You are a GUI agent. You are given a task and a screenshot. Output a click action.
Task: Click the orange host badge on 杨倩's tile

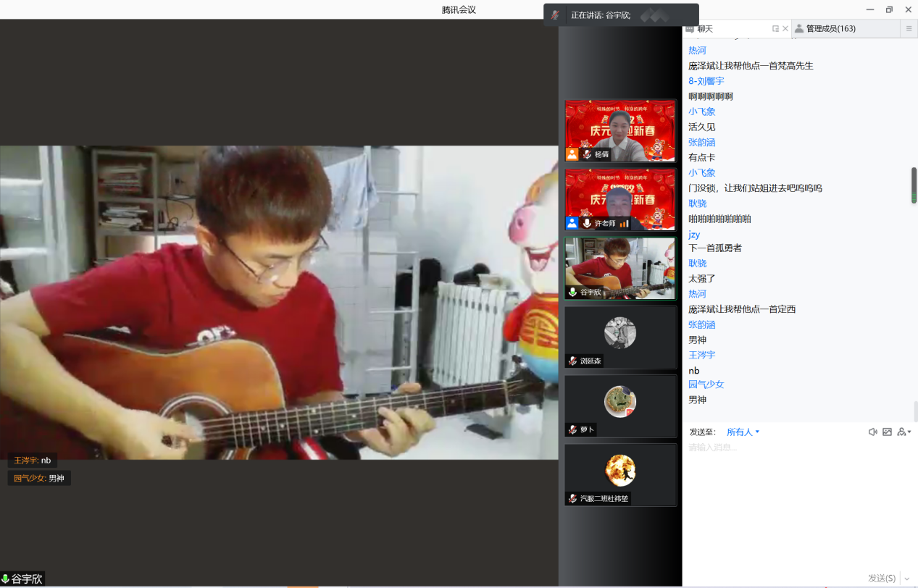pyautogui.click(x=572, y=154)
